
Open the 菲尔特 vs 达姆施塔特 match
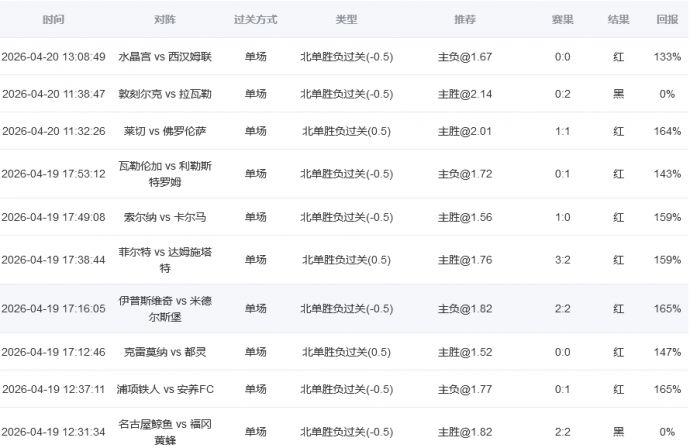point(165,260)
